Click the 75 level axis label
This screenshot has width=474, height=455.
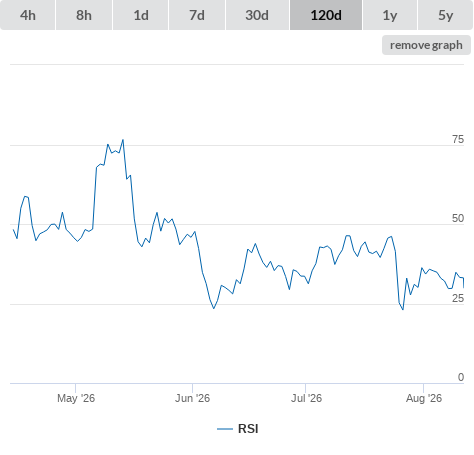(x=458, y=139)
